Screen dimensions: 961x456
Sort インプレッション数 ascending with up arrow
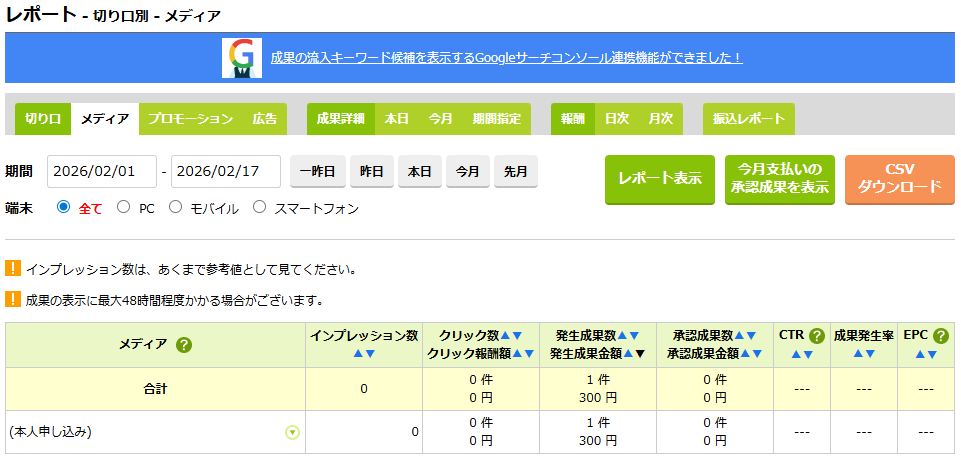click(357, 353)
